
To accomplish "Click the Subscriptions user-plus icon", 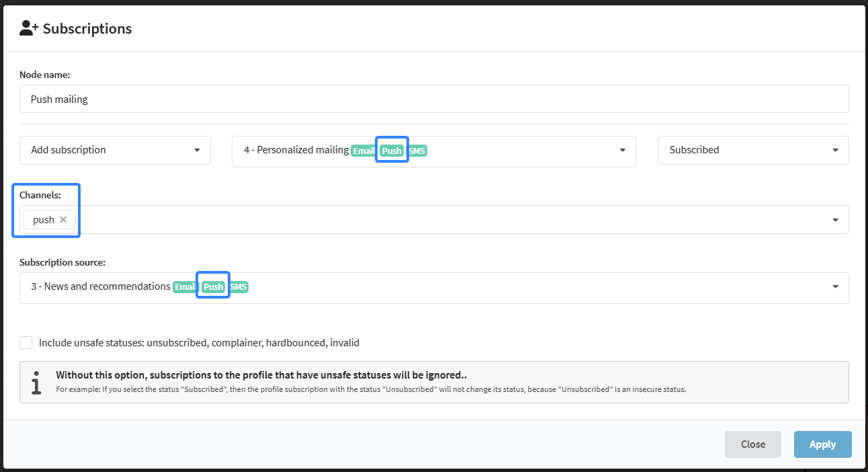I will click(x=30, y=28).
